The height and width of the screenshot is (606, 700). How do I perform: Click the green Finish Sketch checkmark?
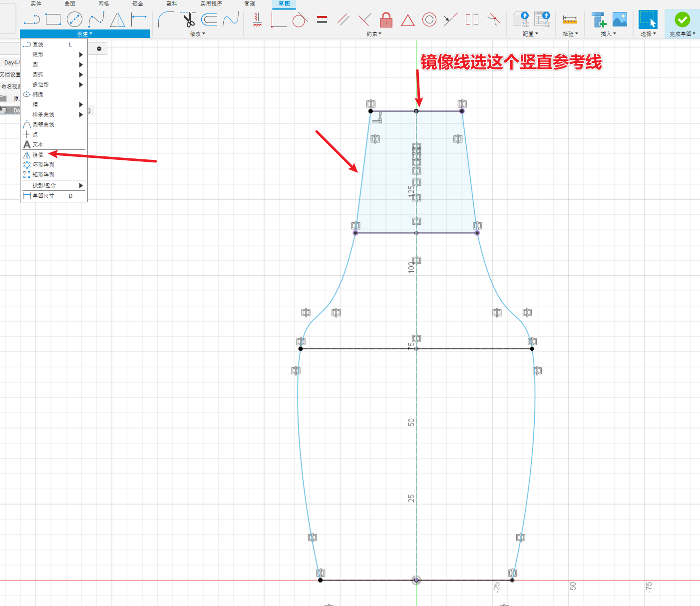[682, 20]
